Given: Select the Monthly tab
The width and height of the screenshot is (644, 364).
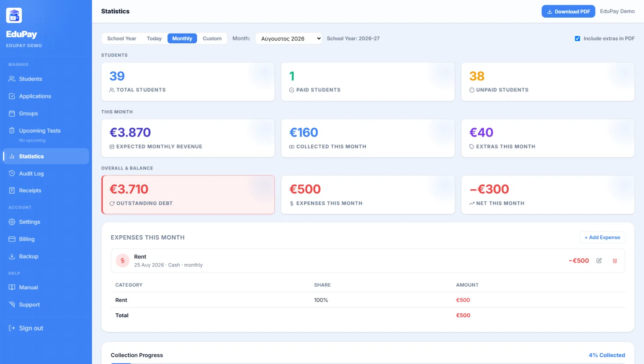Looking at the screenshot, I should [x=182, y=39].
